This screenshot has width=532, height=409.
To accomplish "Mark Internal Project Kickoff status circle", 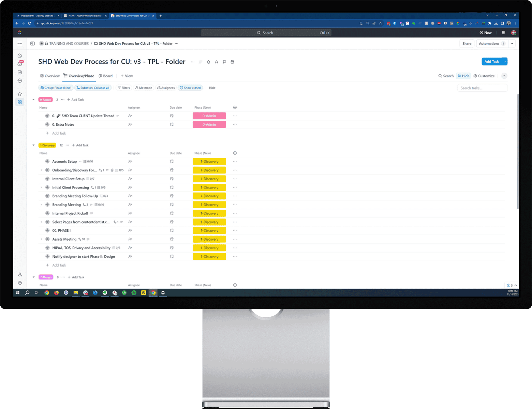I will (47, 213).
